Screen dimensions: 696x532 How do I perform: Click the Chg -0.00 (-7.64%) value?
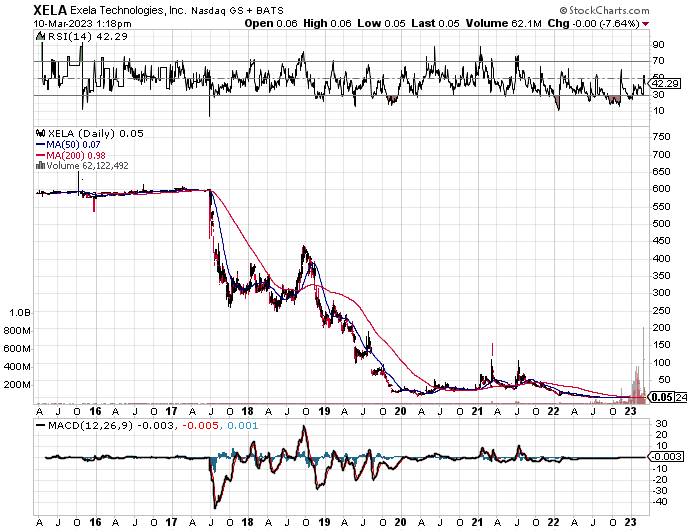coord(593,24)
